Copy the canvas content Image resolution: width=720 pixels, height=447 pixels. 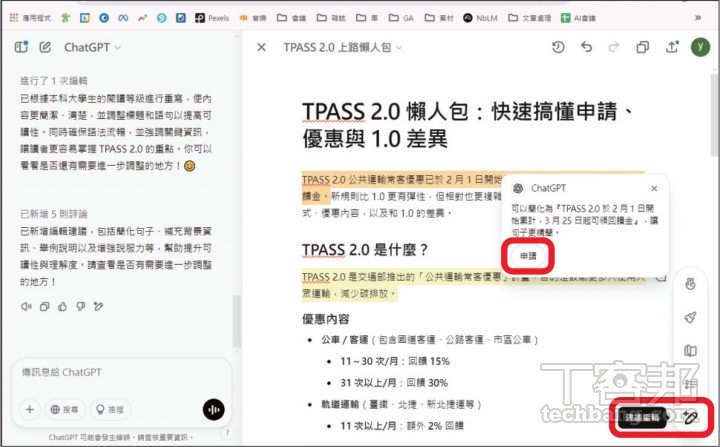pyautogui.click(x=642, y=47)
